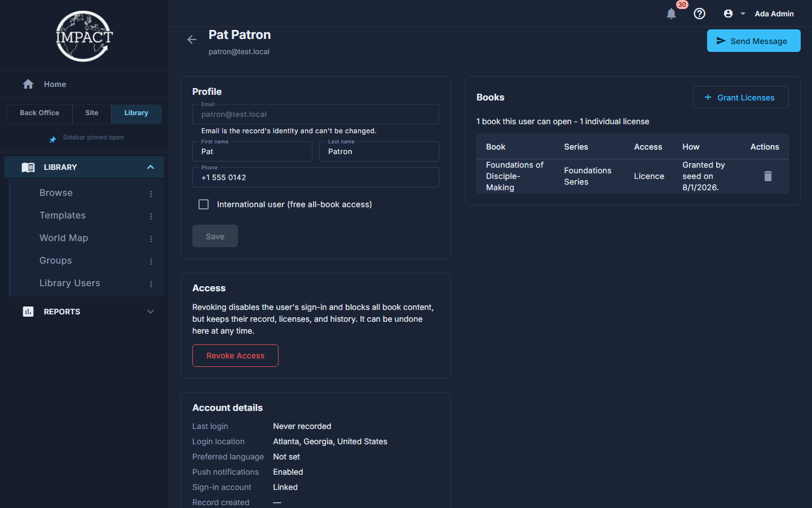Switch to the Back Office tab
812x508 pixels.
point(39,113)
